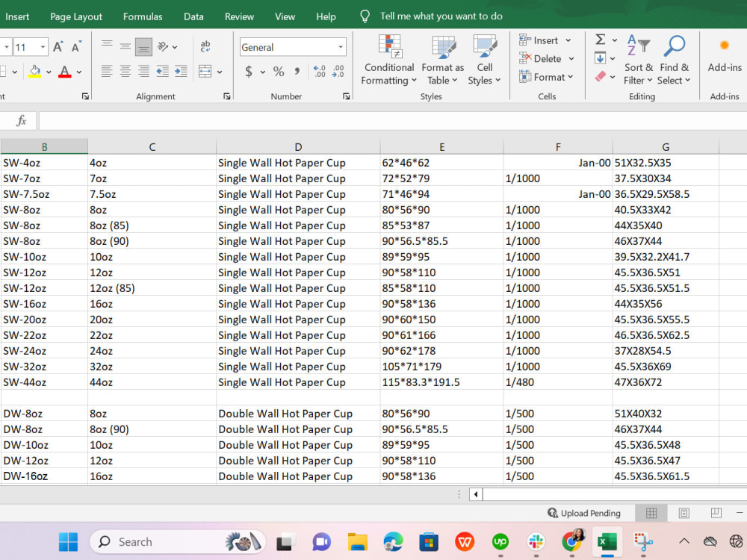The image size is (747, 560).
Task: Open the View tab
Action: coord(285,16)
